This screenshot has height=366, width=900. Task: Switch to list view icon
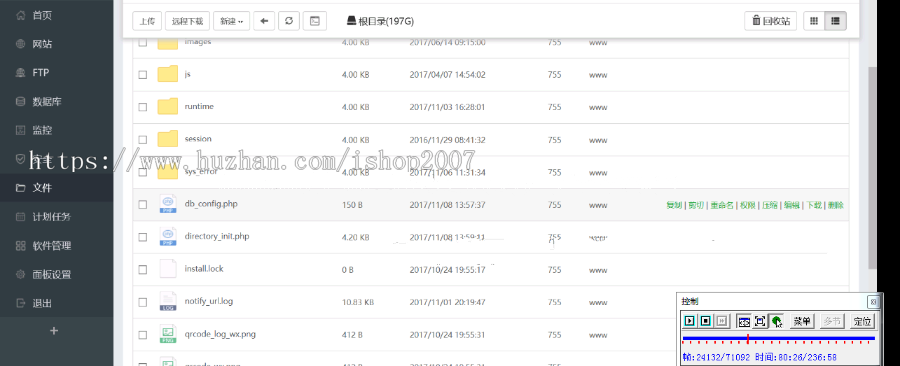point(835,21)
